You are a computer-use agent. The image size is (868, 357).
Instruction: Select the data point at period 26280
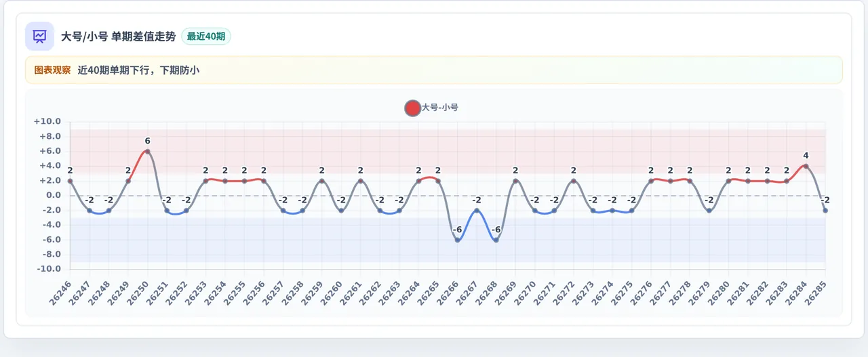point(728,181)
